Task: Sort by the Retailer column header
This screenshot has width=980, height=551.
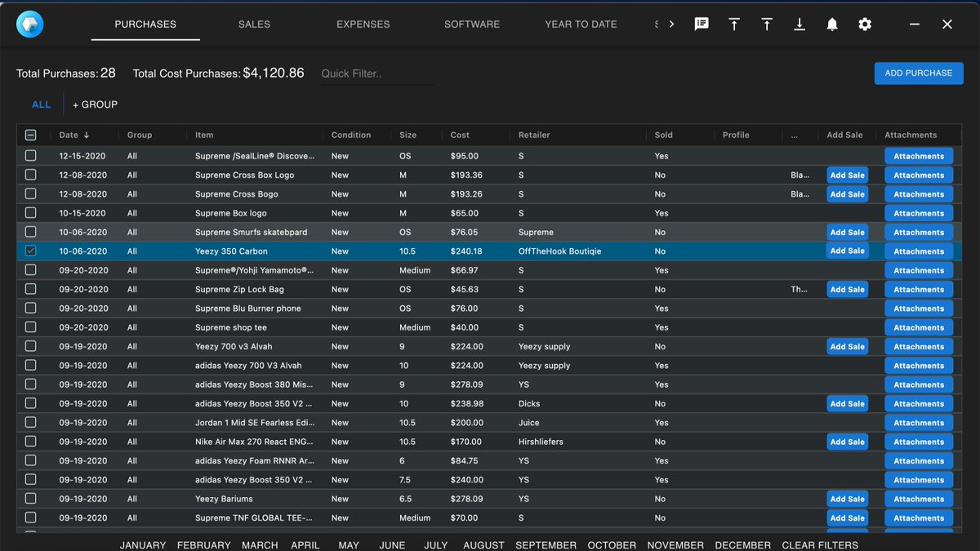Action: coord(534,136)
